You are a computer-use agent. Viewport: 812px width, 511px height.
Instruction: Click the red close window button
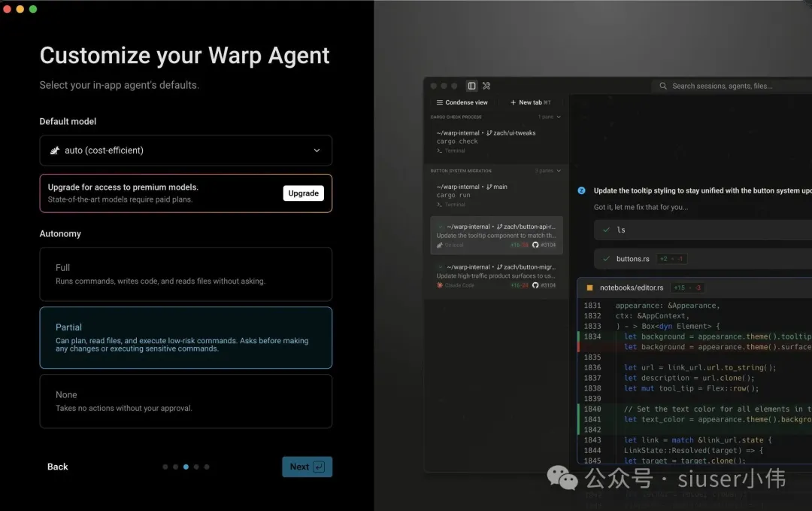tap(7, 9)
